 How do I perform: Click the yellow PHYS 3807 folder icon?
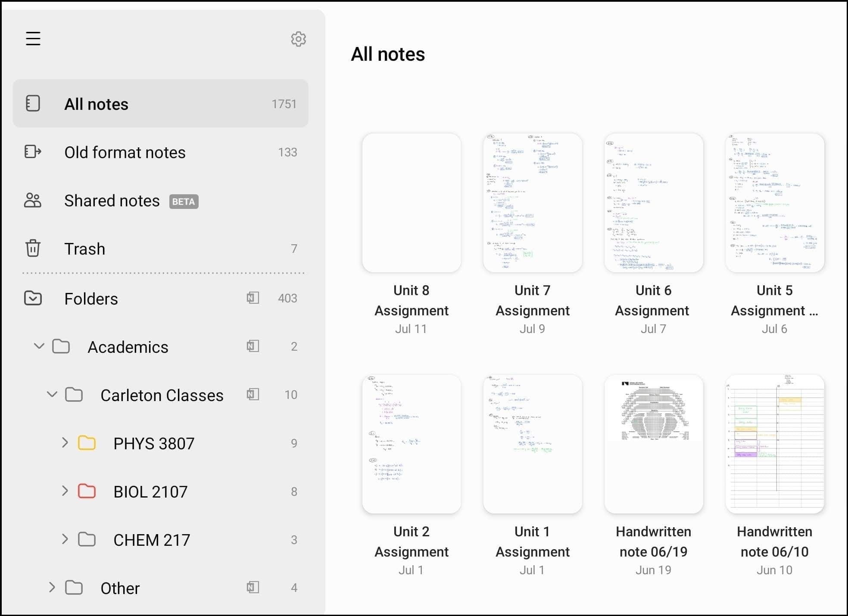[87, 443]
